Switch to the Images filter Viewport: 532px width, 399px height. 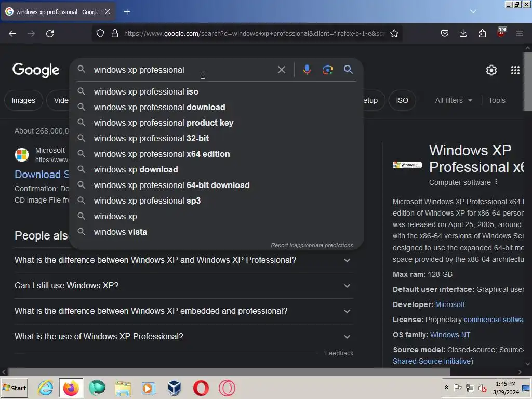(x=23, y=100)
